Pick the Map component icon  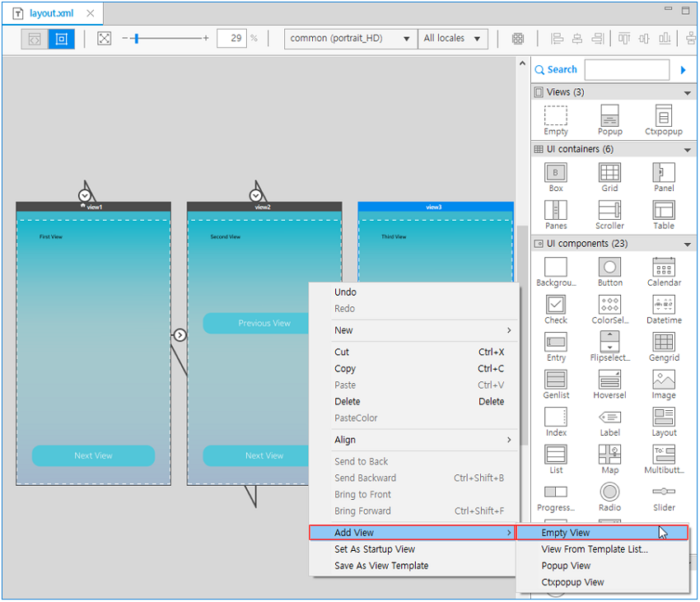point(609,455)
